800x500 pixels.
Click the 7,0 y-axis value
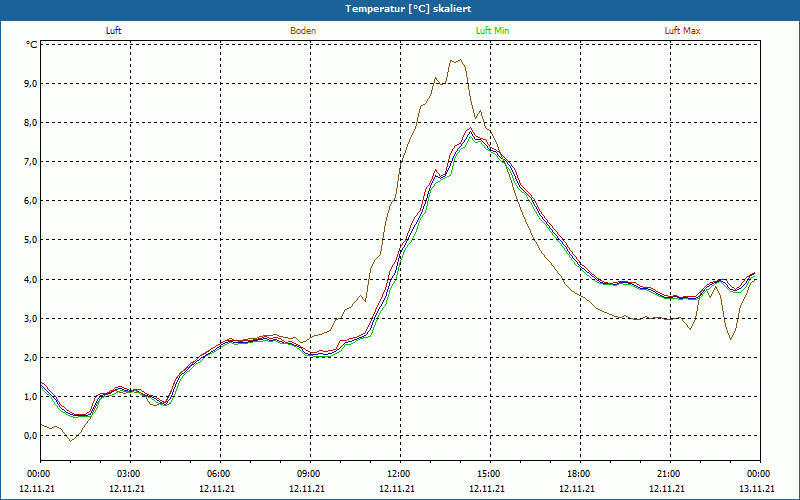click(x=32, y=162)
